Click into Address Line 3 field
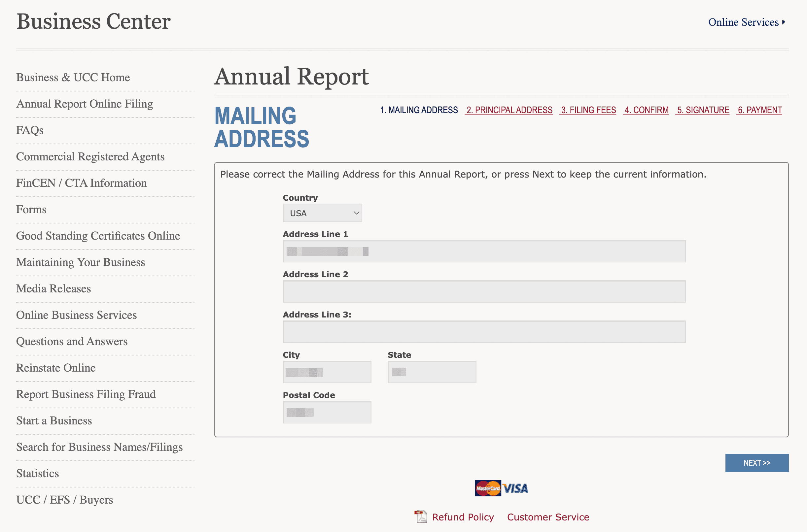Viewport: 807px width, 532px height. tap(484, 332)
